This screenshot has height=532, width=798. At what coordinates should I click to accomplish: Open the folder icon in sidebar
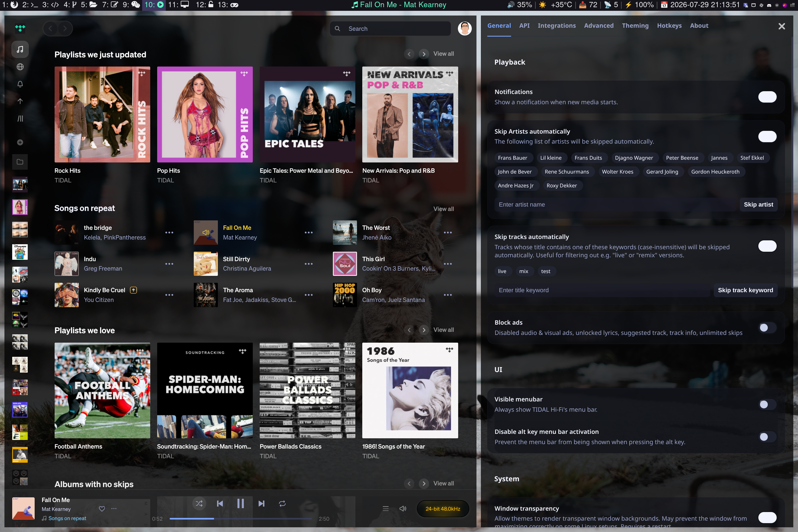coord(20,162)
